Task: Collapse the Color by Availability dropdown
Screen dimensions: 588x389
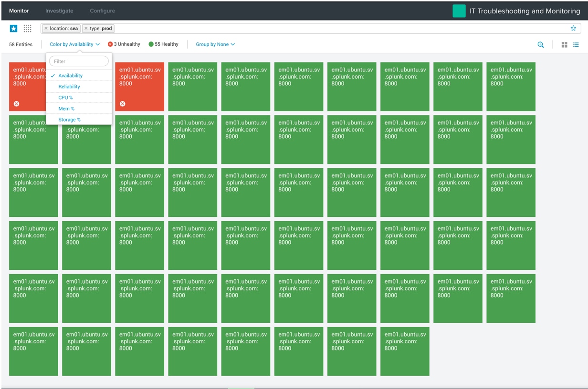Action: pos(75,44)
